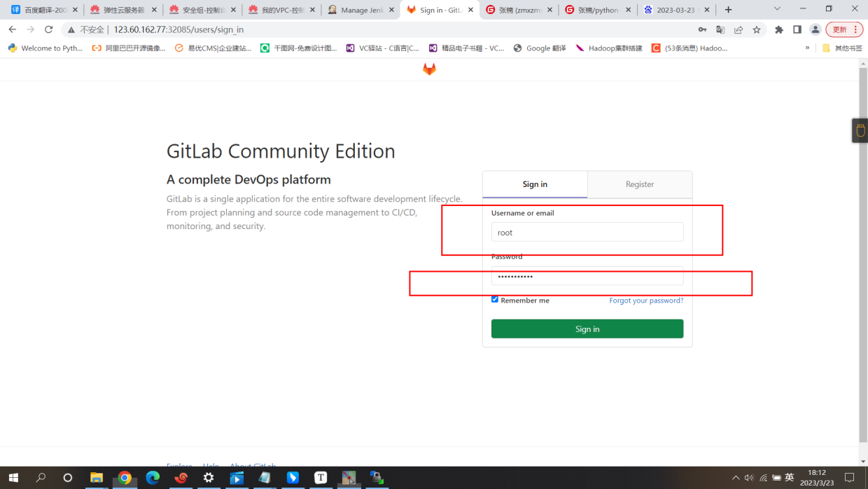Close the 百度翻译 tab
The width and height of the screenshot is (868, 489).
tap(75, 10)
